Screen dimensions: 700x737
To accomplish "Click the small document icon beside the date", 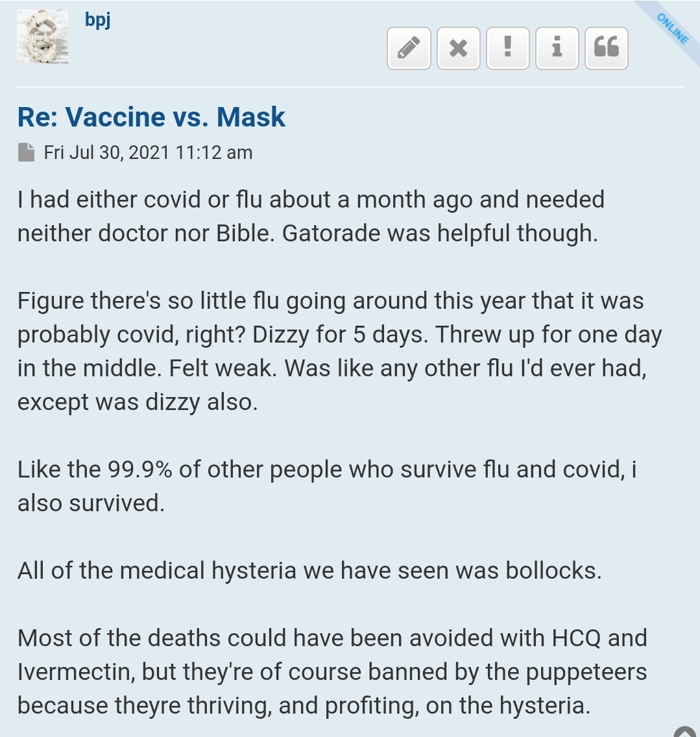I will [27, 152].
